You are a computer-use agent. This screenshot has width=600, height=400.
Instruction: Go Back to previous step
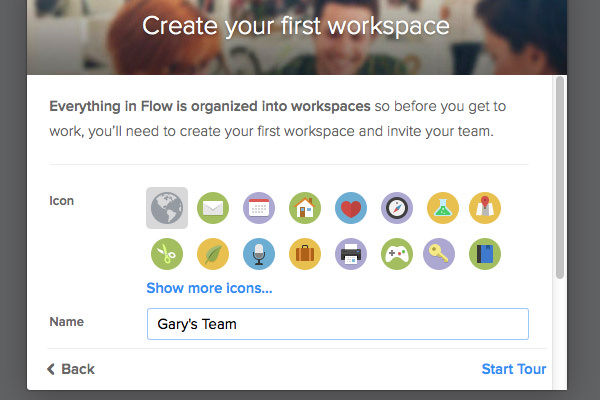point(71,369)
